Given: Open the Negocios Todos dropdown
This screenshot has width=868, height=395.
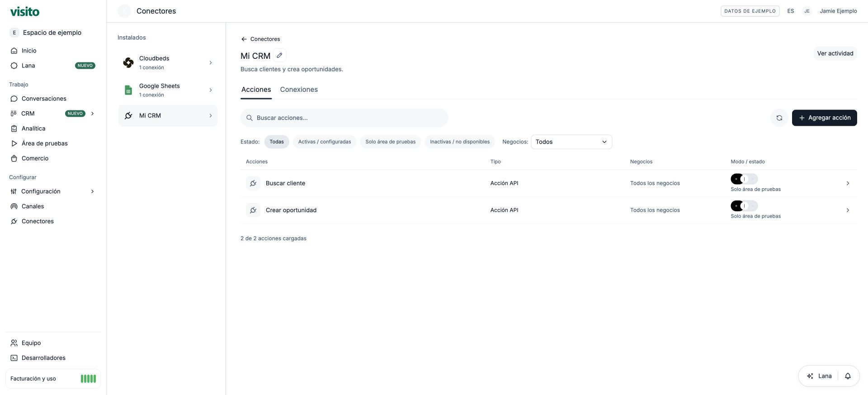Looking at the screenshot, I should pos(571,142).
